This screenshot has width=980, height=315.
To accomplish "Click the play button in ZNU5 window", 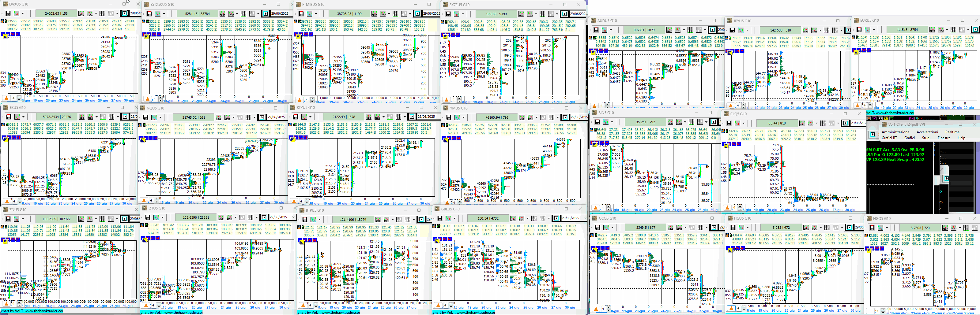I will tap(124, 219).
